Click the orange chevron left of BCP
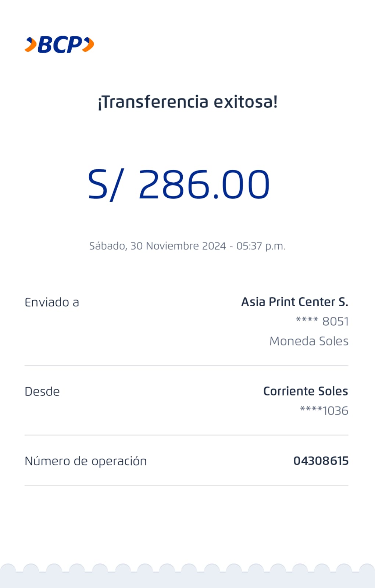This screenshot has height=588, width=375. pyautogui.click(x=31, y=45)
